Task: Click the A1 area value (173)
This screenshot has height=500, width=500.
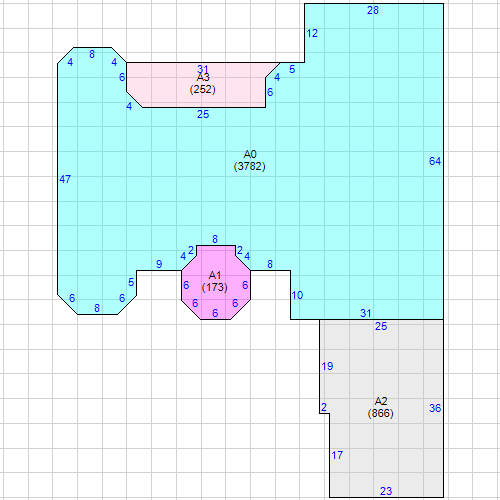Action: click(x=215, y=287)
